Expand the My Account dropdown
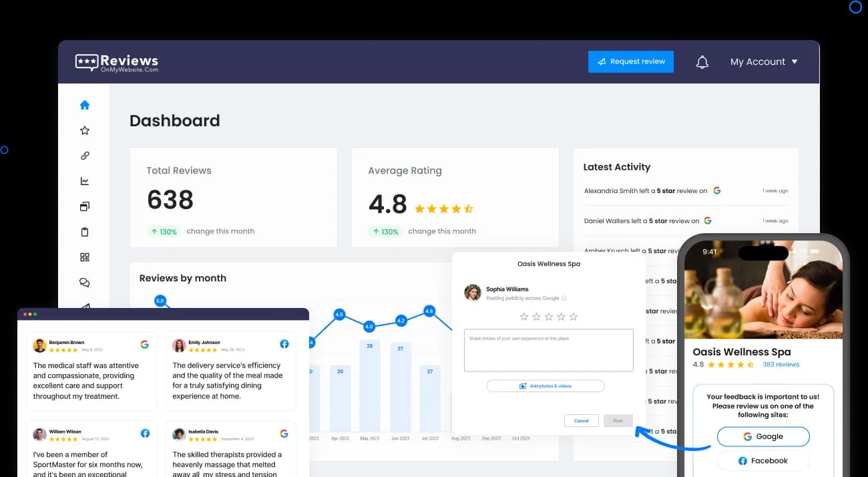The width and height of the screenshot is (868, 477). point(764,61)
